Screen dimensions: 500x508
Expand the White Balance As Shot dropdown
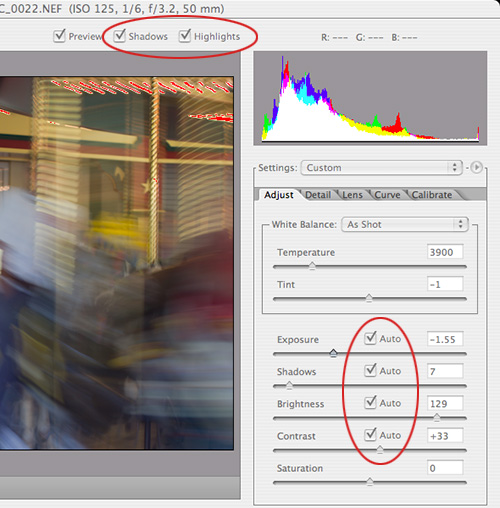point(405,224)
